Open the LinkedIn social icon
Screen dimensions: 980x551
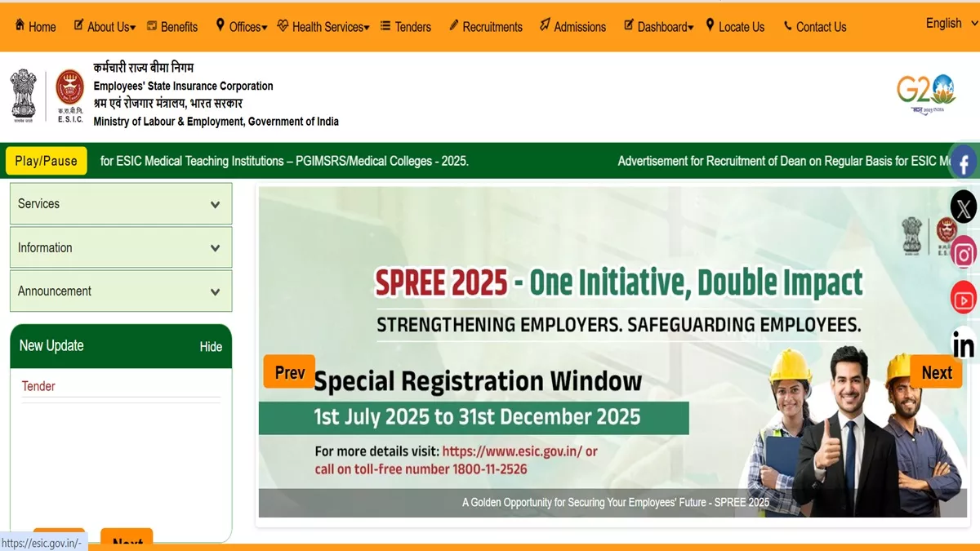tap(964, 345)
